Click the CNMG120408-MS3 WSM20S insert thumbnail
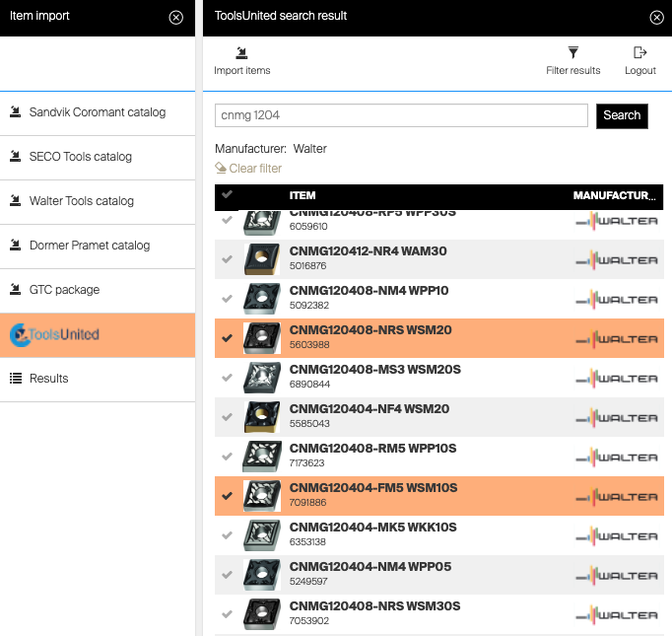The width and height of the screenshot is (672, 636). coord(262,378)
